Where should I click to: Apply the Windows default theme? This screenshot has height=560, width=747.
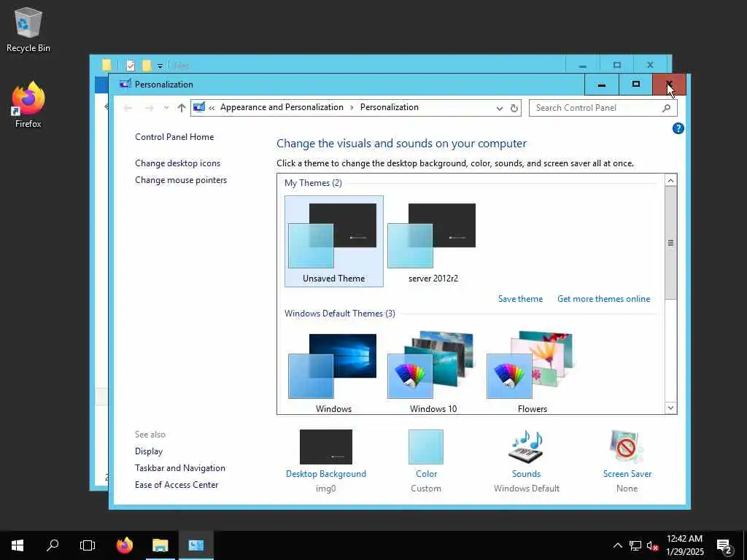point(333,373)
